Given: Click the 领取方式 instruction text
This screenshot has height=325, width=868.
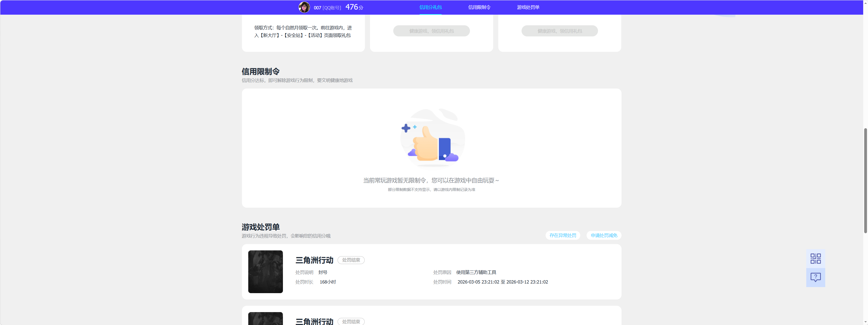Looking at the screenshot, I should click(x=303, y=31).
